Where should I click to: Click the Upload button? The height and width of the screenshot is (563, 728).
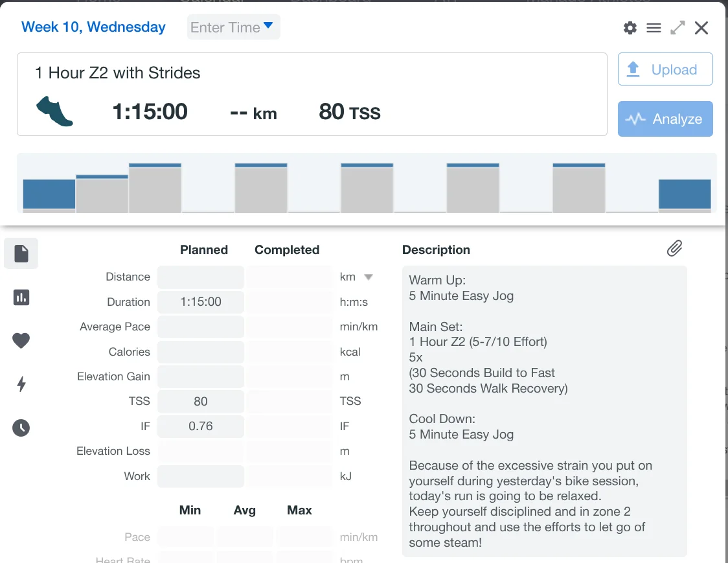[x=665, y=69]
